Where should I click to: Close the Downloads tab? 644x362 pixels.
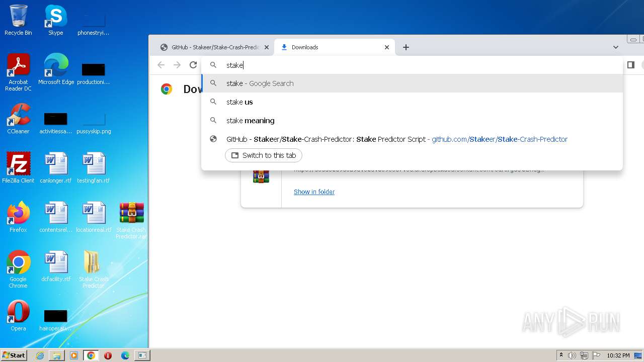pos(387,47)
